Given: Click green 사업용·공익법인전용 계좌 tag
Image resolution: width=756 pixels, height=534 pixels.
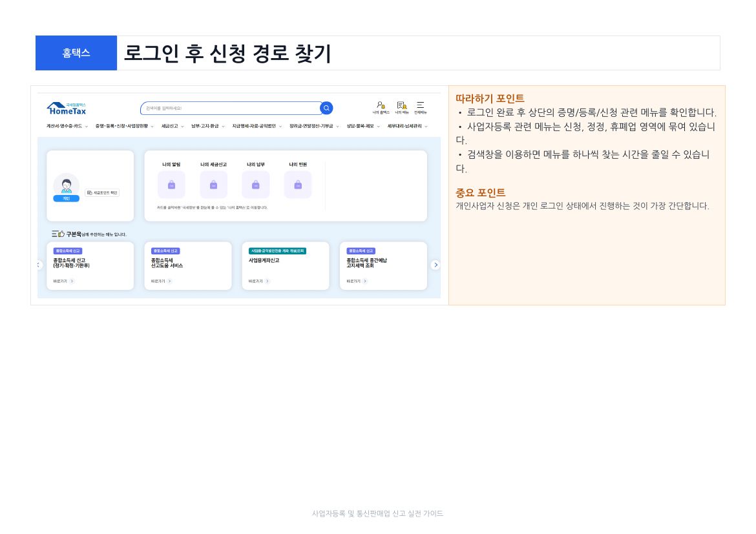Looking at the screenshot, I should (x=277, y=251).
